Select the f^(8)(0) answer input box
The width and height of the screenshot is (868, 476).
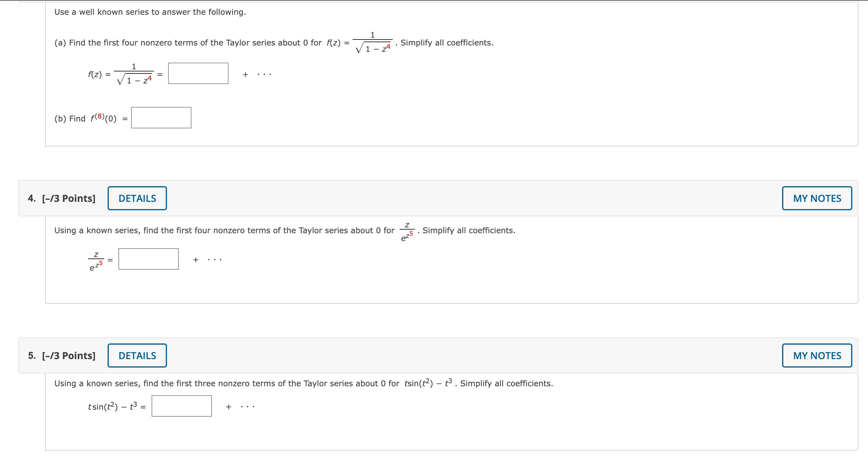[x=161, y=117]
